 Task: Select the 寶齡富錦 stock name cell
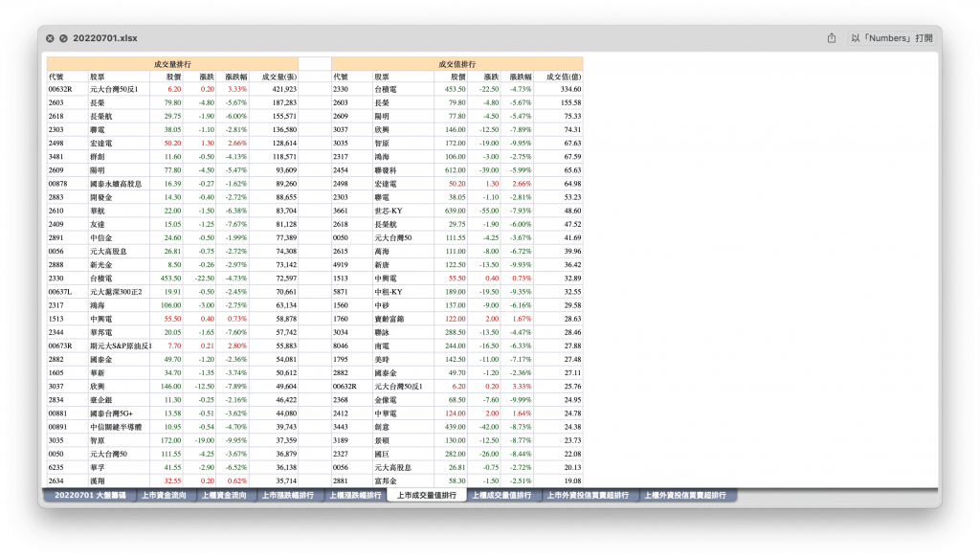pos(403,319)
